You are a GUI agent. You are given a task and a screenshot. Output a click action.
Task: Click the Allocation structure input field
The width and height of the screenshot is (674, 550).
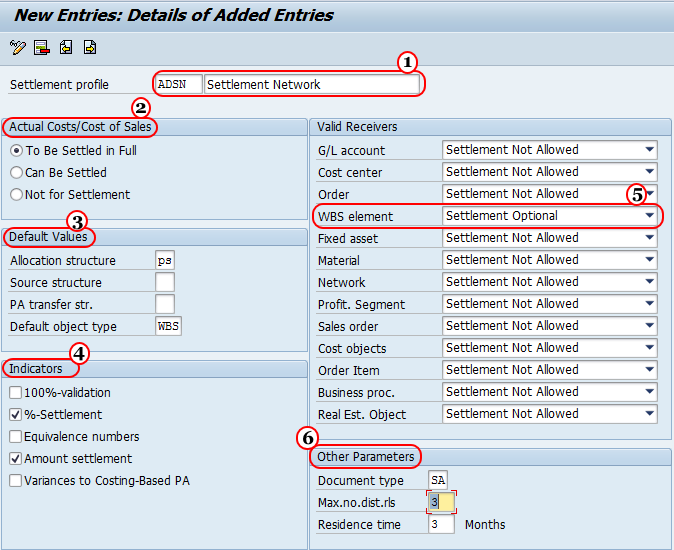pos(165,261)
